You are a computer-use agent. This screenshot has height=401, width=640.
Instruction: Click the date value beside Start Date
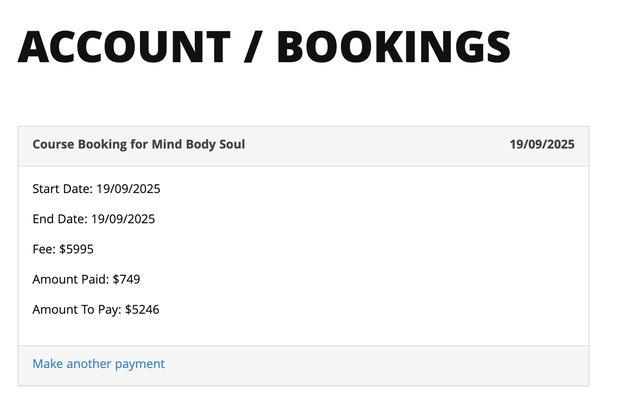point(128,189)
